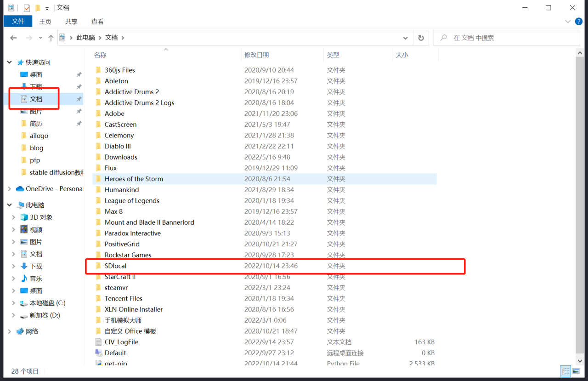
Task: Click the Properties quick access icon
Action: point(27,8)
